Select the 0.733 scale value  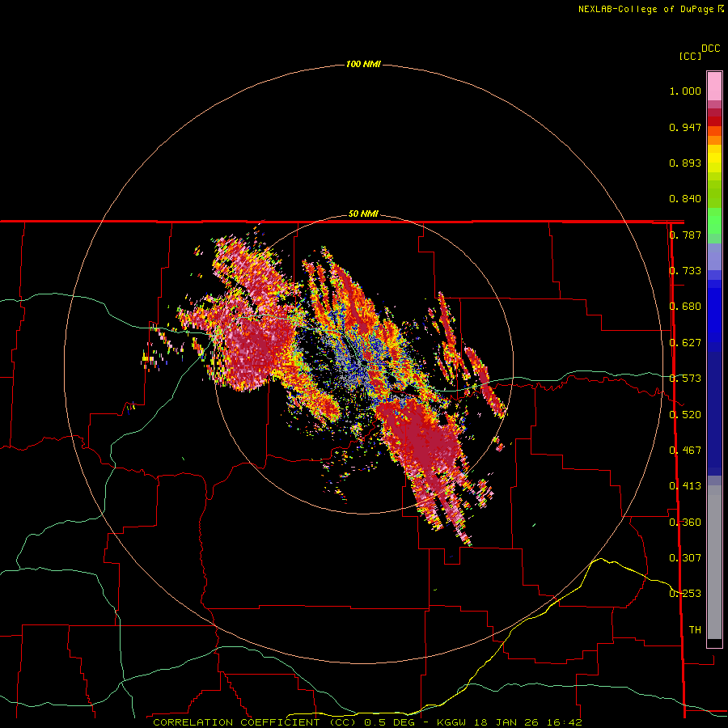coord(685,271)
